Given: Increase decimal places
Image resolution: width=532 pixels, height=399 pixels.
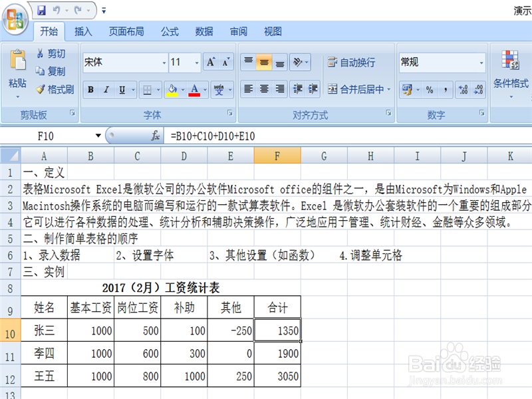Looking at the screenshot, I should click(x=463, y=90).
